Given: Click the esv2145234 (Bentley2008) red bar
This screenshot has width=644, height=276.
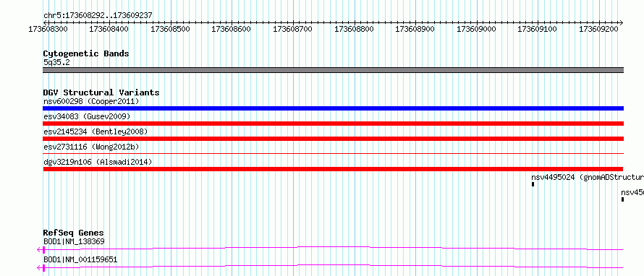Looking at the screenshot, I should click(x=333, y=139).
